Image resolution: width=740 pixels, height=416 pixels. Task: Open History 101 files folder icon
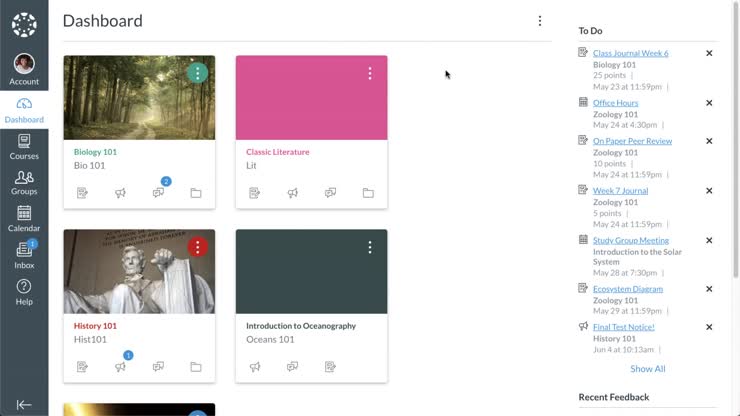click(x=196, y=366)
